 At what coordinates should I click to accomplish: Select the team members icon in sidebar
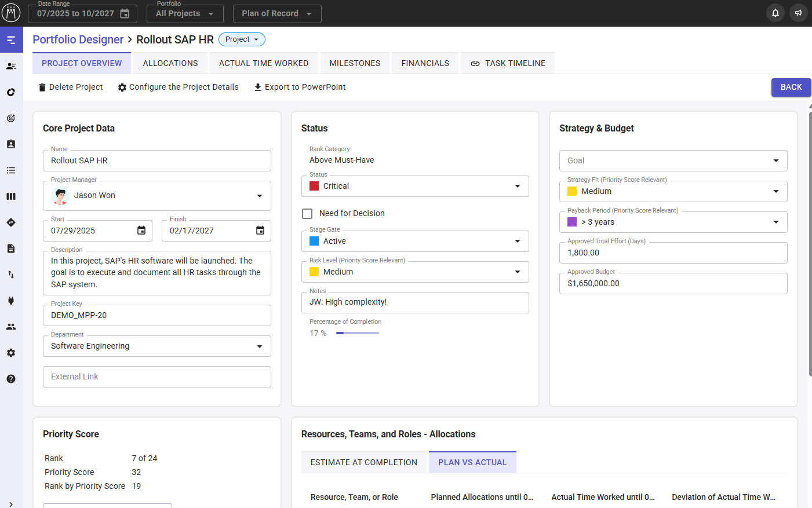tap(11, 327)
